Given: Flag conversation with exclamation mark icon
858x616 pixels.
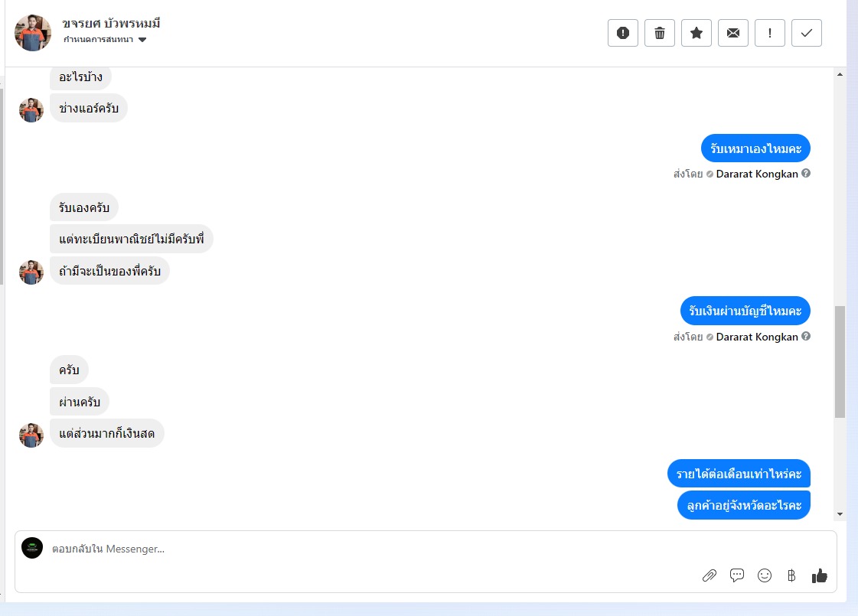Looking at the screenshot, I should (x=769, y=33).
